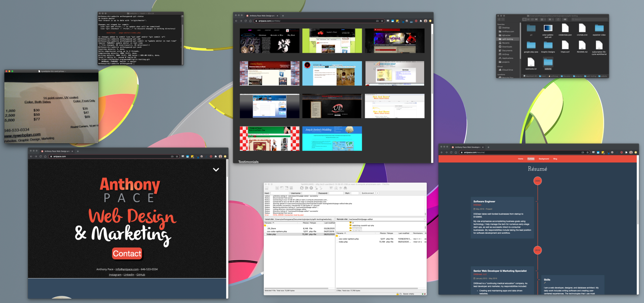Select mailchimp-mandrill-api-php in the remote directory tree
This screenshot has width=644, height=303.
(363, 225)
